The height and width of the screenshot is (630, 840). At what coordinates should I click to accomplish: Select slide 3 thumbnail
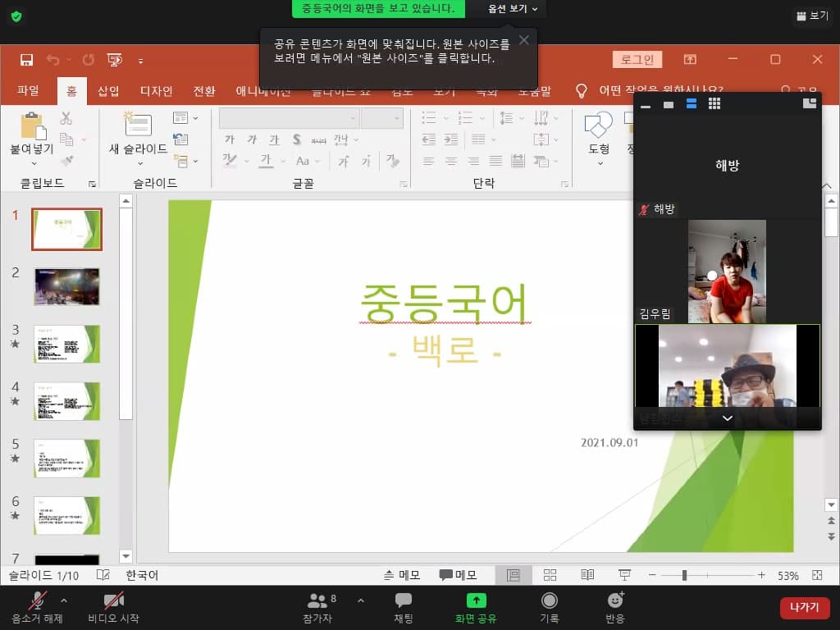(x=67, y=344)
